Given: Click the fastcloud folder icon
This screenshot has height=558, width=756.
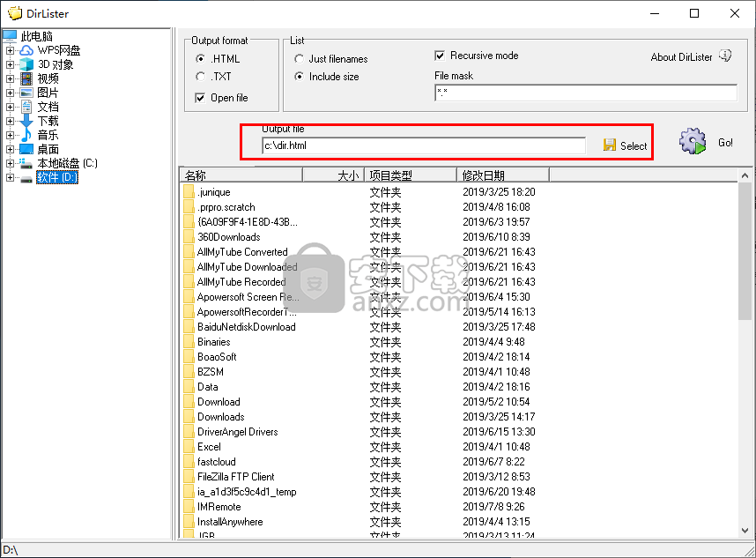Looking at the screenshot, I should tap(189, 462).
